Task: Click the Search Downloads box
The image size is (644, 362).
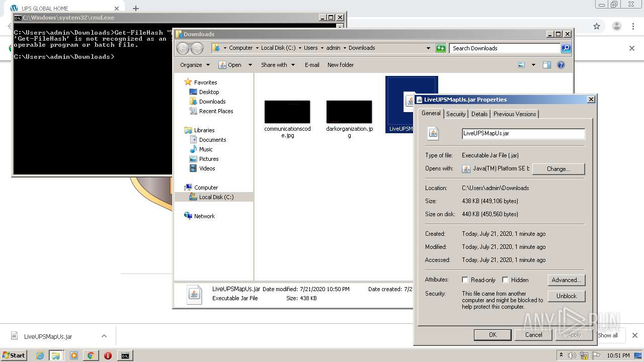Action: [505, 48]
